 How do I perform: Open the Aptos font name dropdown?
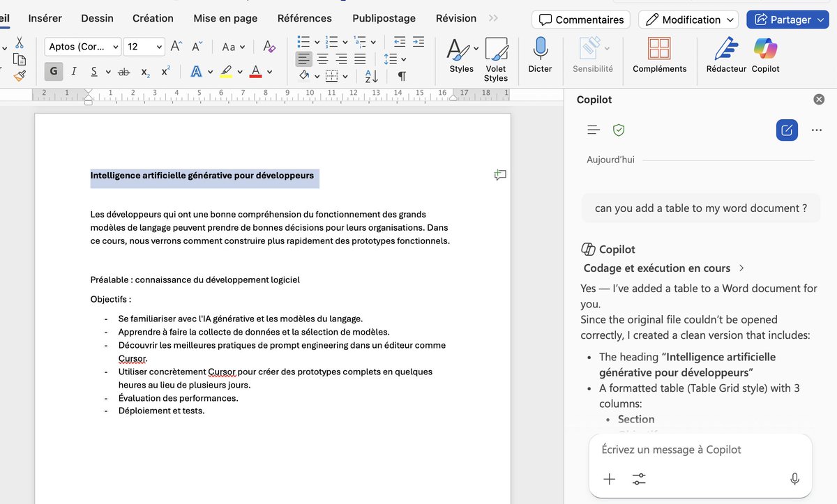tap(115, 47)
